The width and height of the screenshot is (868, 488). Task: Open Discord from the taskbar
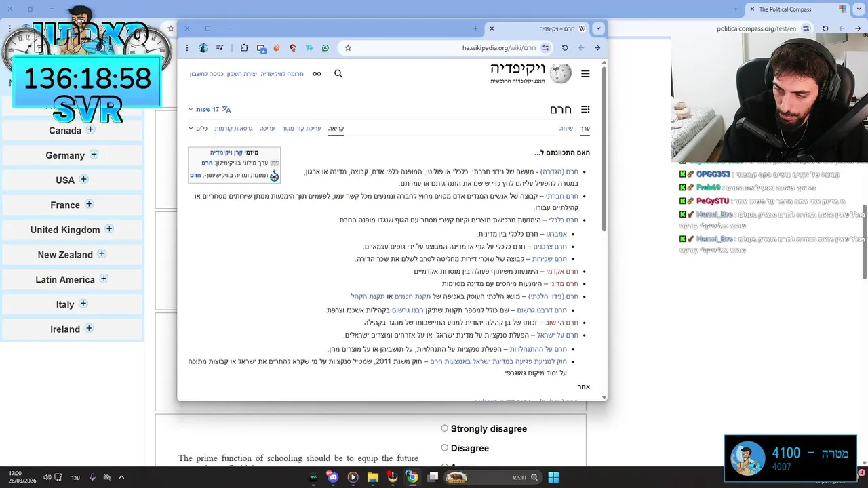pos(332,477)
